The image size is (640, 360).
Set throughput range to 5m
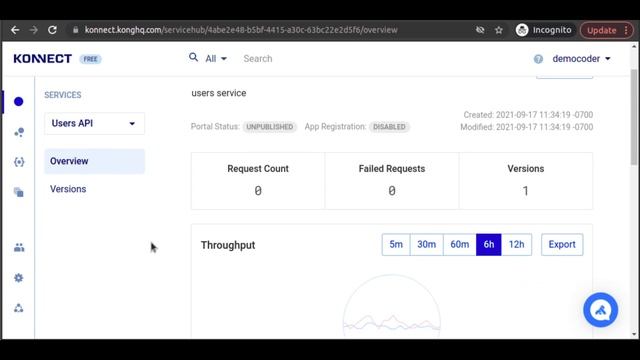(396, 244)
